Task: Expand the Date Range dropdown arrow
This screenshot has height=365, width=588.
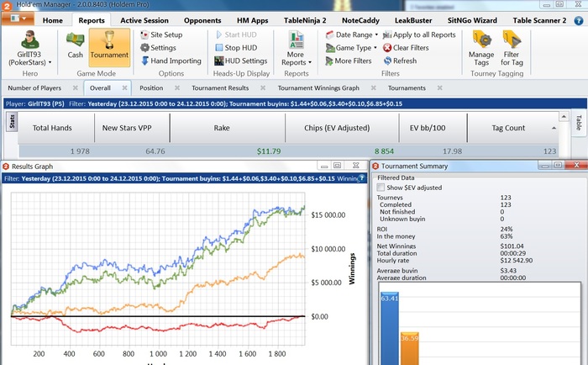Action: click(x=376, y=35)
